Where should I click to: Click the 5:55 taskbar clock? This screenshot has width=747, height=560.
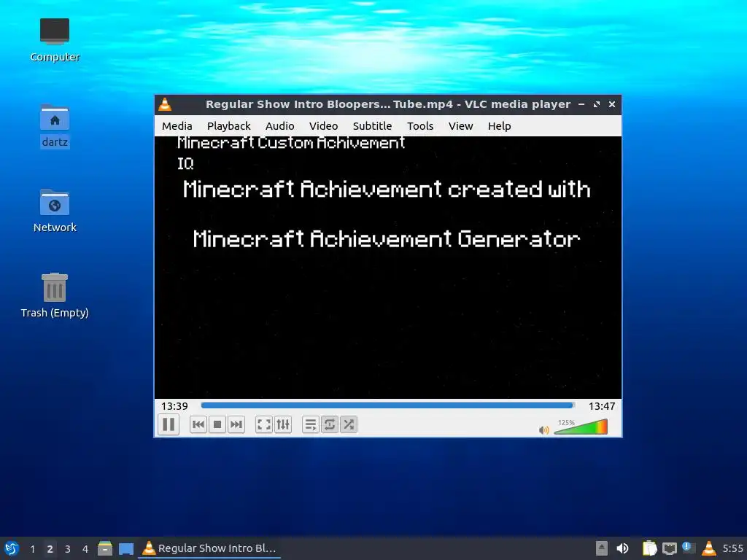pos(732,548)
